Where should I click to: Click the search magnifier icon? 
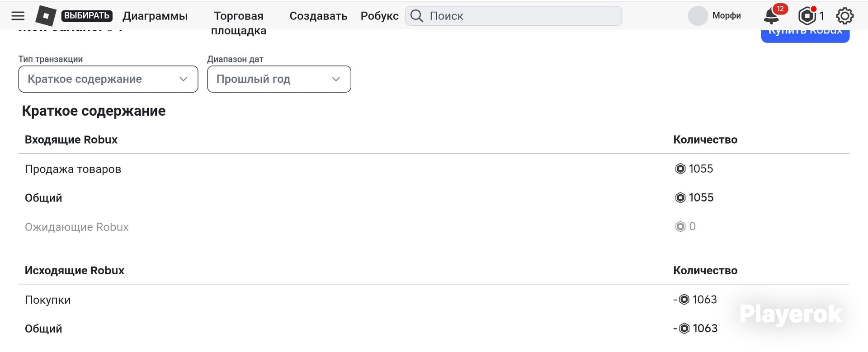(417, 16)
